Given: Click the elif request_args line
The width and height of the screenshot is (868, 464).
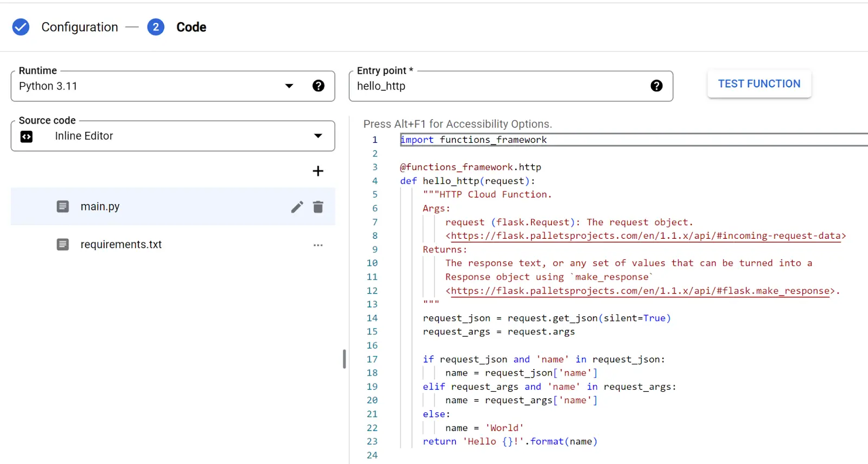Looking at the screenshot, I should (550, 386).
